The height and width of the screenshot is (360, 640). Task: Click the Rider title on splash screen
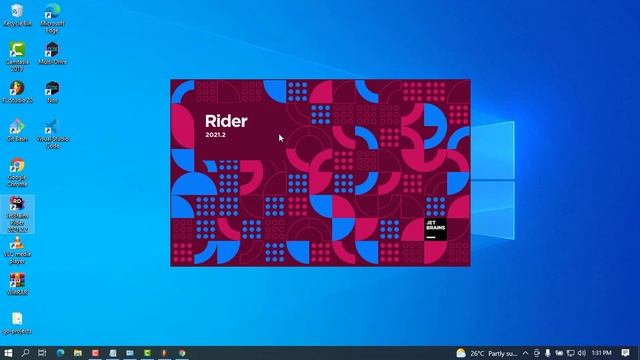226,121
